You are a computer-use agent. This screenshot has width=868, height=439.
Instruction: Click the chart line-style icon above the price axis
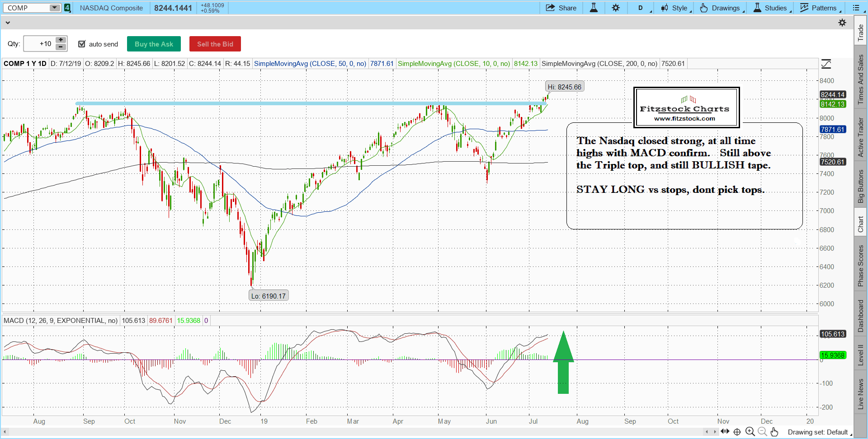click(x=826, y=64)
